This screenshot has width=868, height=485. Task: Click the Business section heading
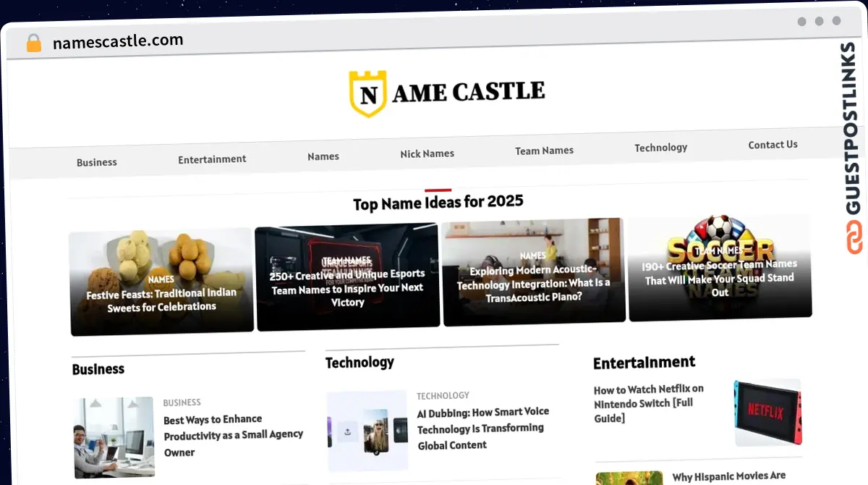click(x=98, y=368)
